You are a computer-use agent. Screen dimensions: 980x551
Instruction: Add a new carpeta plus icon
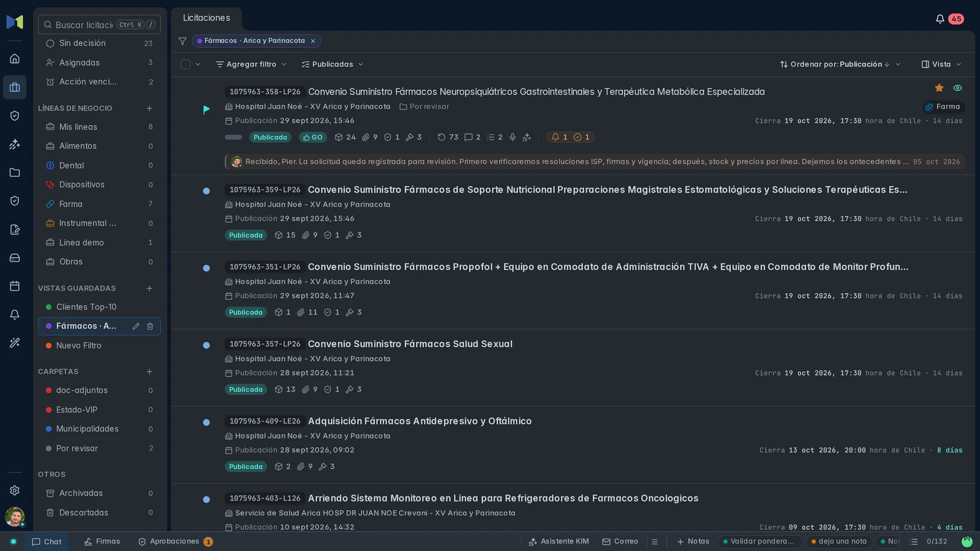(149, 372)
